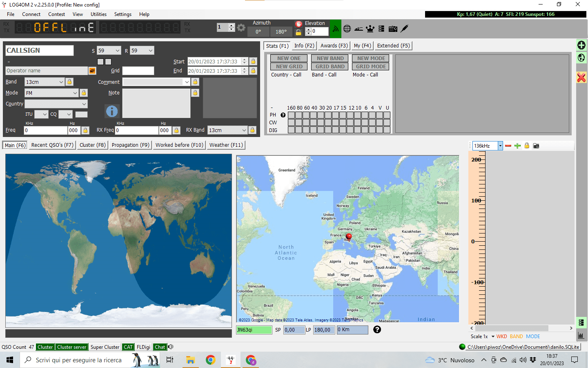Click the blue info circle icon
The height and width of the screenshot is (368, 588).
click(x=112, y=111)
